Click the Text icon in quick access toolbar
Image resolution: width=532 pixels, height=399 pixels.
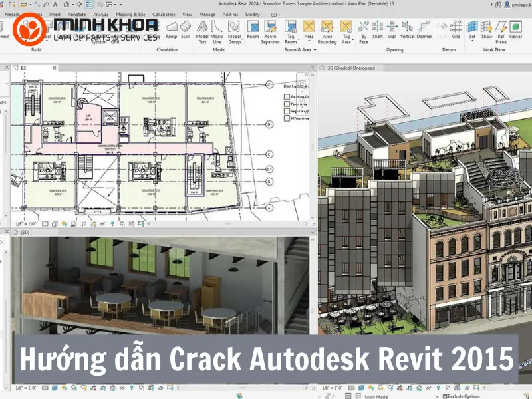click(x=55, y=5)
